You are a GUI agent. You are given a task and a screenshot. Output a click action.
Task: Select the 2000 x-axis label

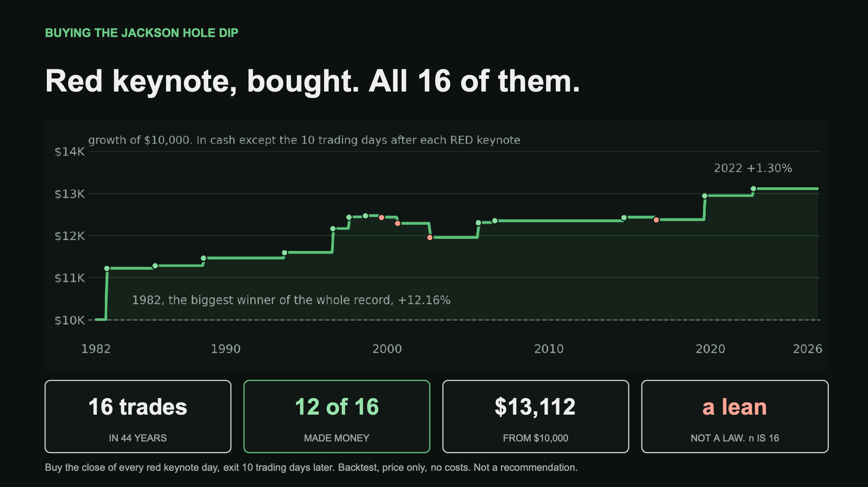pyautogui.click(x=387, y=349)
